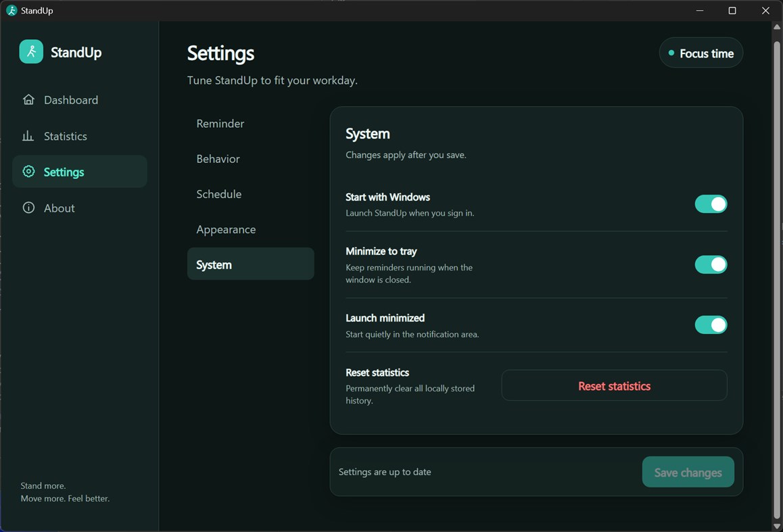This screenshot has width=783, height=532.
Task: Click the Settings gear icon
Action: 28,172
